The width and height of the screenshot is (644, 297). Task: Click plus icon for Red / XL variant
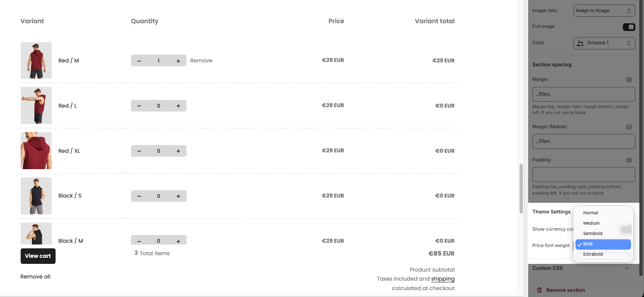(178, 151)
